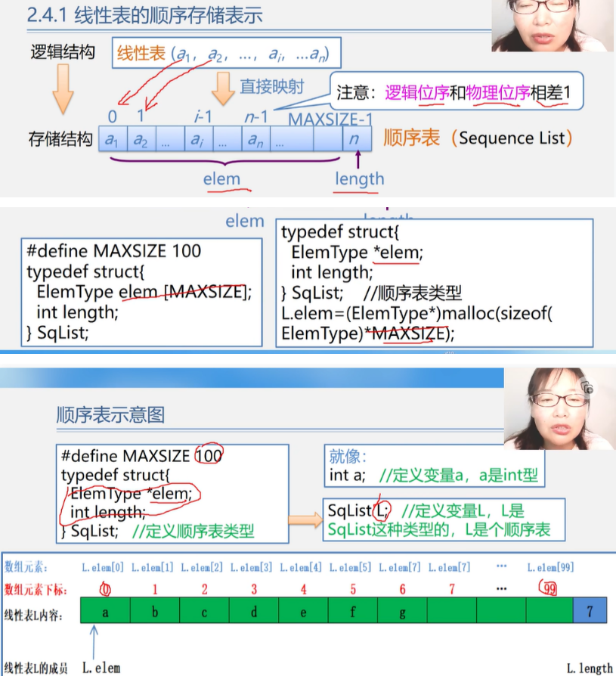Click the '数组元素下标:' row label
This screenshot has width=616, height=676.
[36, 589]
